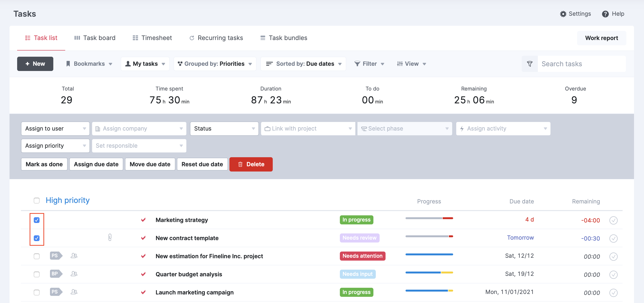Click the Marketing strategy progress bar
Viewport: 644px width, 303px height.
click(429, 218)
